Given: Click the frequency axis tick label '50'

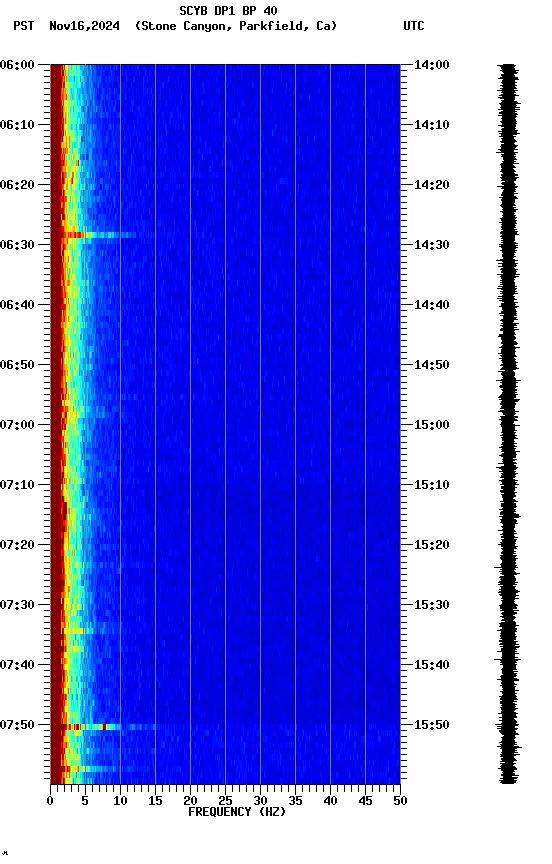Looking at the screenshot, I should click(400, 801).
